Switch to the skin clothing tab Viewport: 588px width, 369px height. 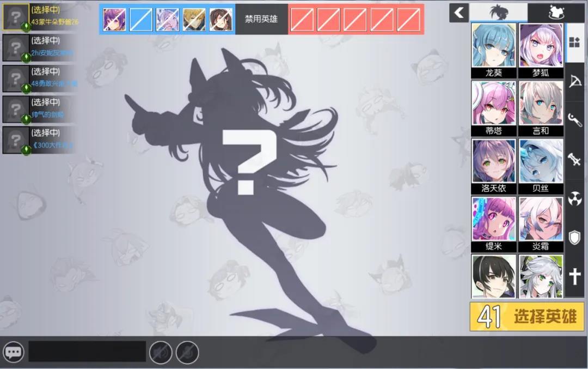click(555, 12)
